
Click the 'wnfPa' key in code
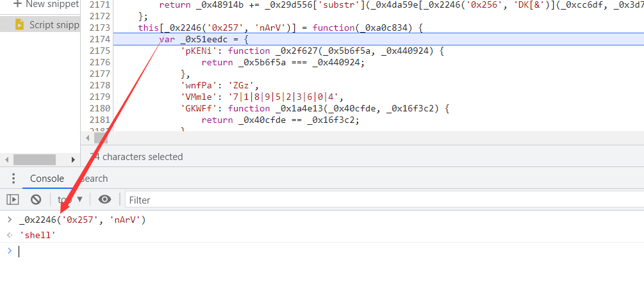200,85
